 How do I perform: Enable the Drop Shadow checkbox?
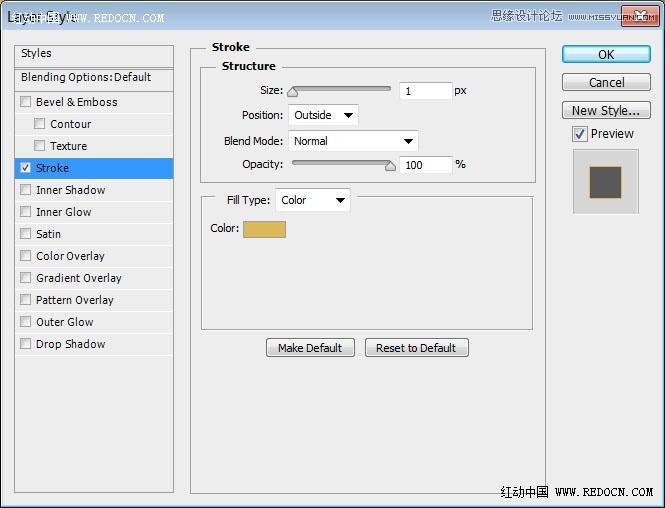coord(26,344)
